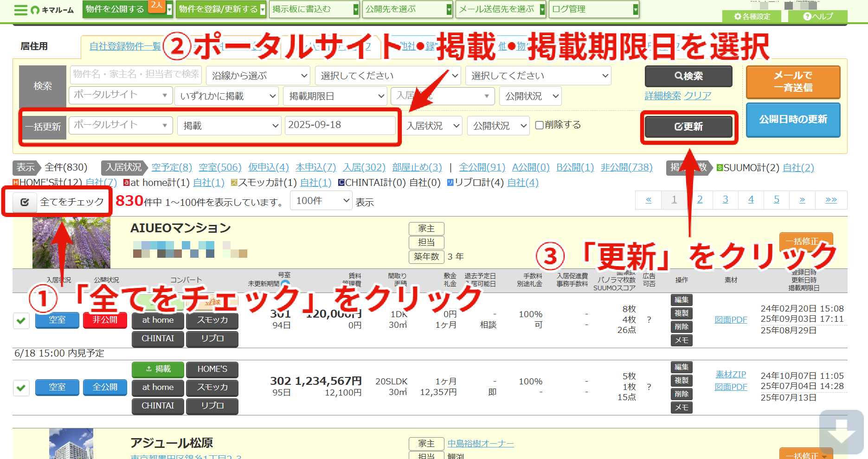Screen dimensions: 868x459
Task: Toggle the checkbox for room 302 row
Action: (21, 388)
